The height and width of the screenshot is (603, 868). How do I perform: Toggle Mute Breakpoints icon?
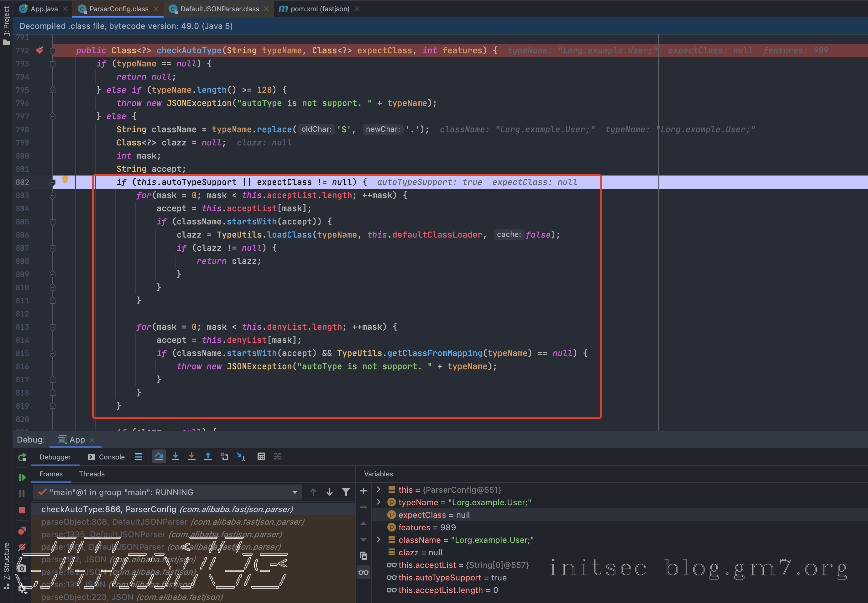pyautogui.click(x=22, y=547)
